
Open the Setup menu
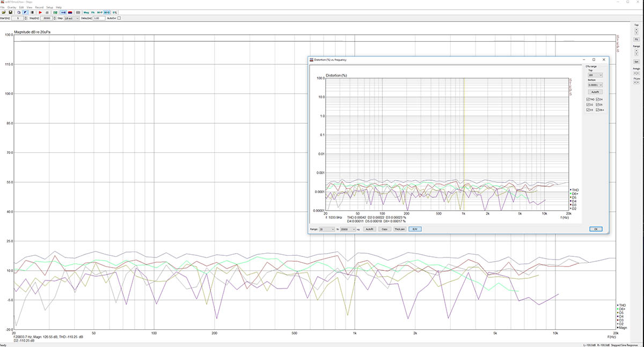click(x=50, y=8)
